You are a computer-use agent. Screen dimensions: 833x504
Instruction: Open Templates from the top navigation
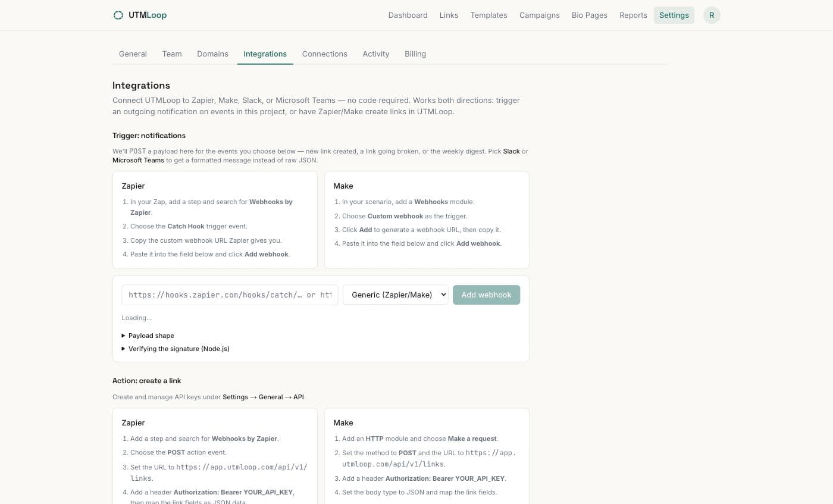click(488, 15)
